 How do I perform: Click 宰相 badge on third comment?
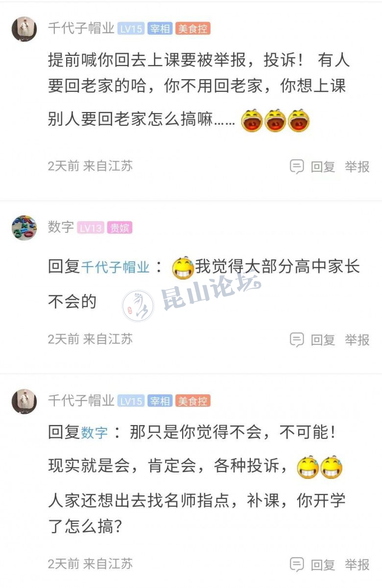coord(160,402)
